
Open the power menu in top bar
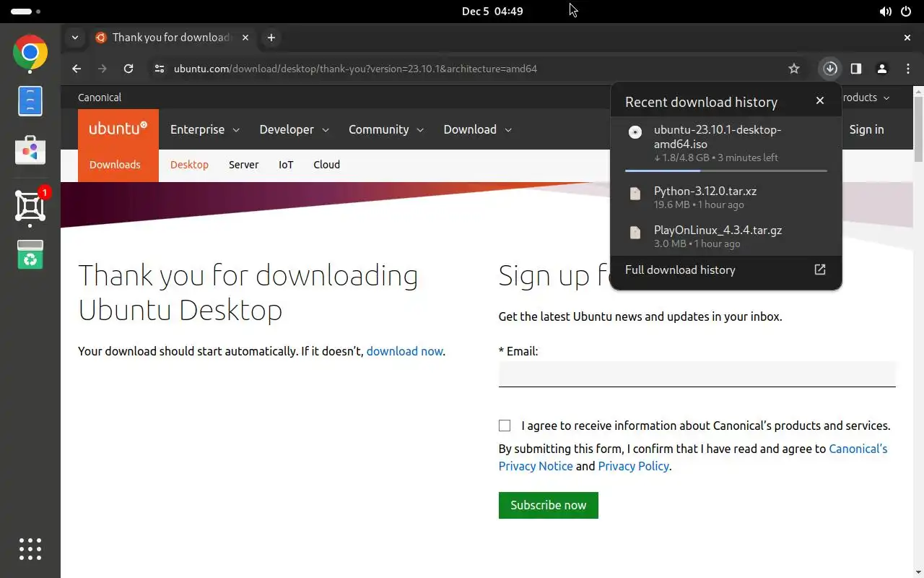click(907, 12)
